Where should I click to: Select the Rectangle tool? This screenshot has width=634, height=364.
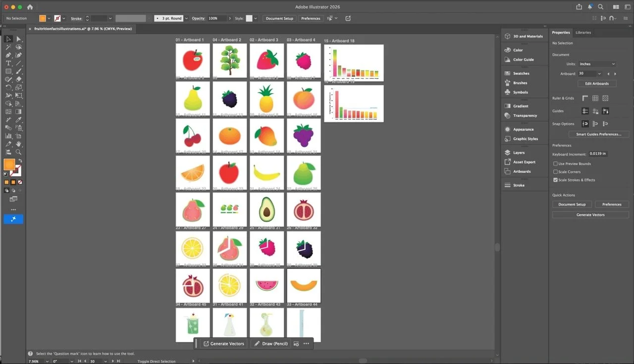click(8, 71)
